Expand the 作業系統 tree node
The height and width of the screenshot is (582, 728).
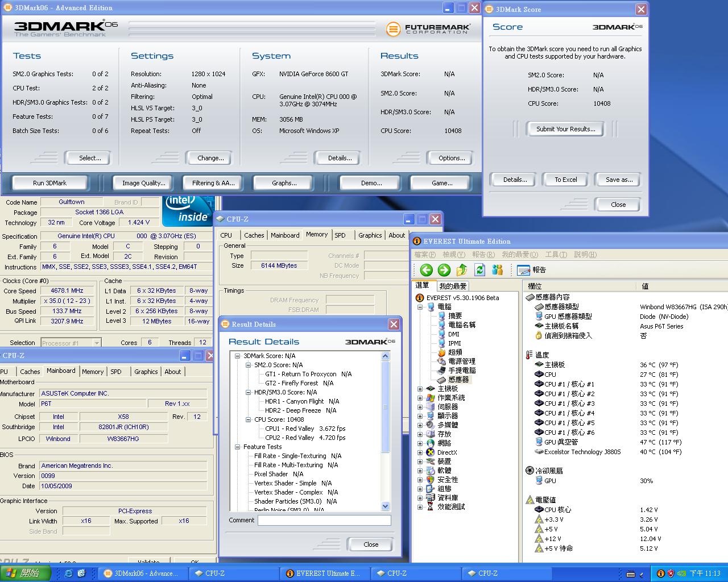point(420,398)
